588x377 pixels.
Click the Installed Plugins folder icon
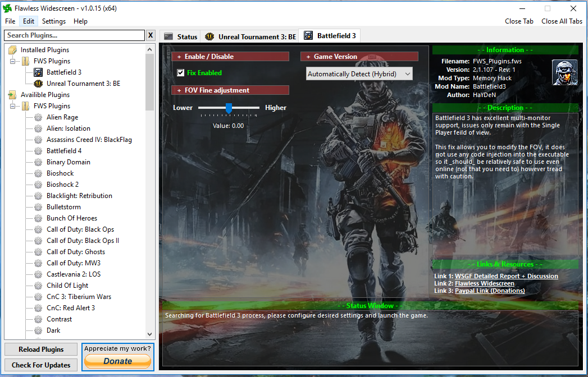[x=12, y=50]
